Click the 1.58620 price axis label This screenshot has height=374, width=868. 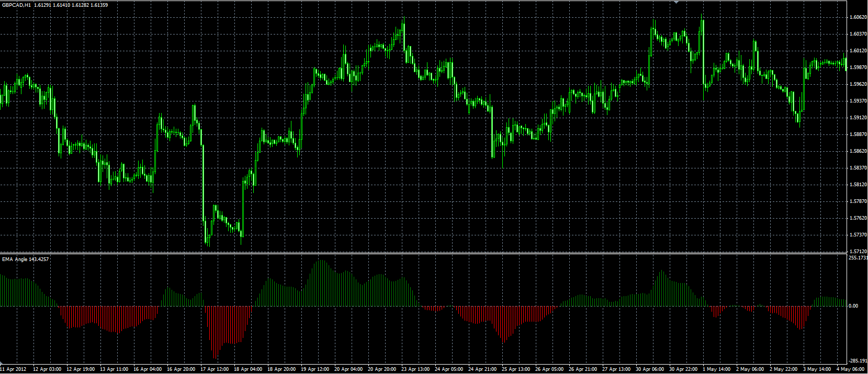point(858,151)
